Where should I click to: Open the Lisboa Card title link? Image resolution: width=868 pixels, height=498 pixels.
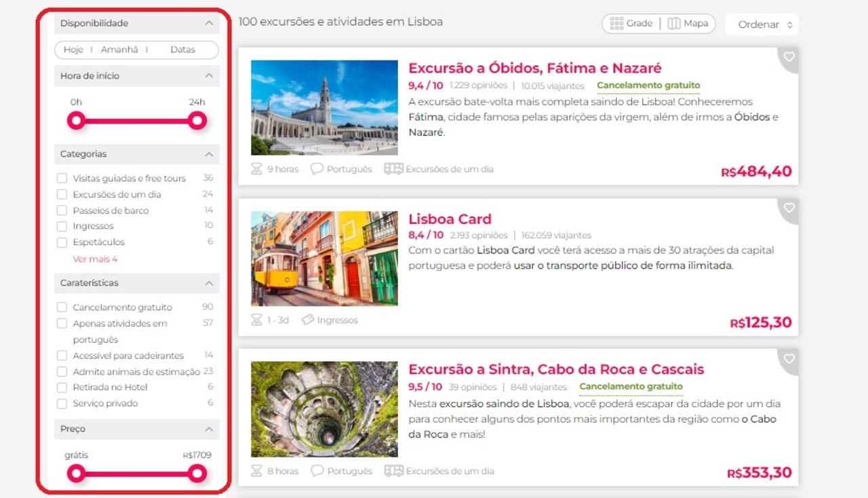click(x=450, y=219)
